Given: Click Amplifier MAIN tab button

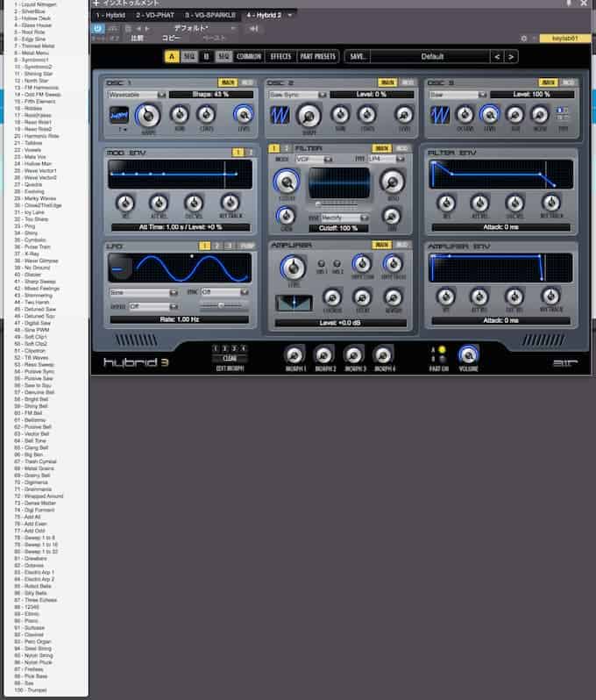Looking at the screenshot, I should point(382,245).
